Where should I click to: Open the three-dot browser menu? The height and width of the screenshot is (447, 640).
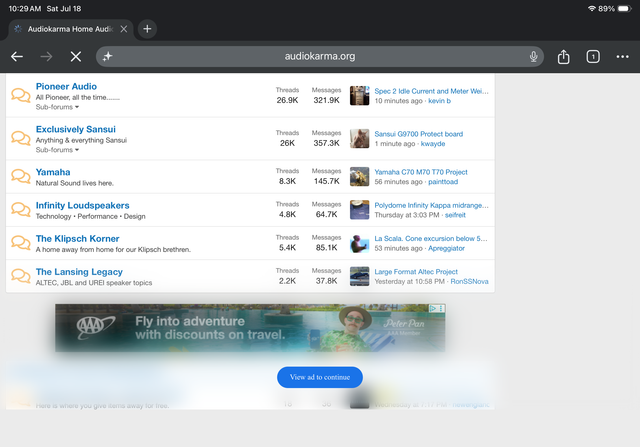[x=622, y=56]
